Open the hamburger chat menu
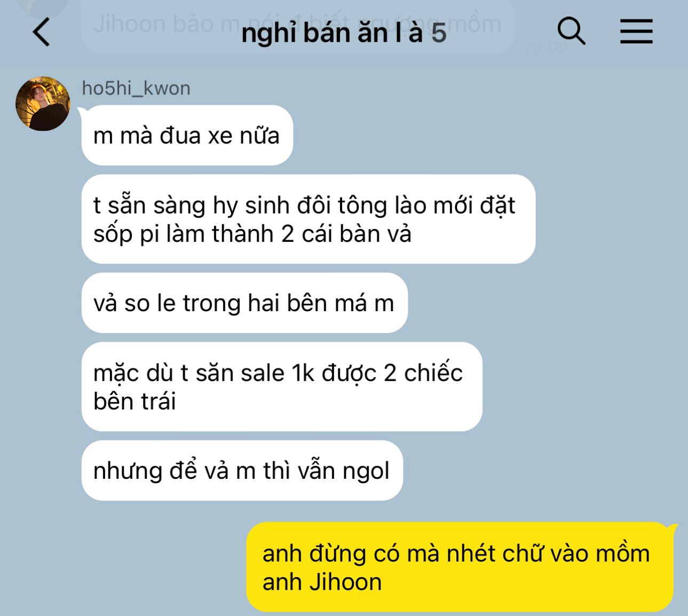This screenshot has height=616, width=688. [636, 31]
